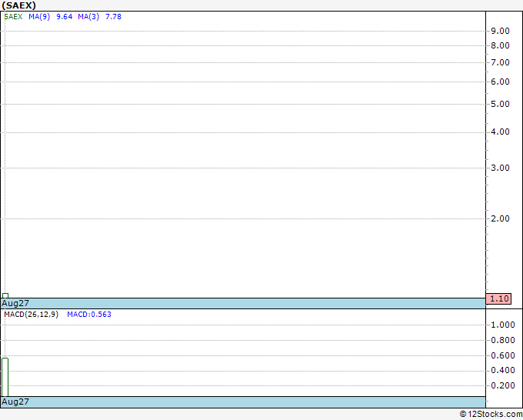The height and width of the screenshot is (420, 523).
Task: Click the 0.400 MACD axis label
Action: pyautogui.click(x=503, y=370)
